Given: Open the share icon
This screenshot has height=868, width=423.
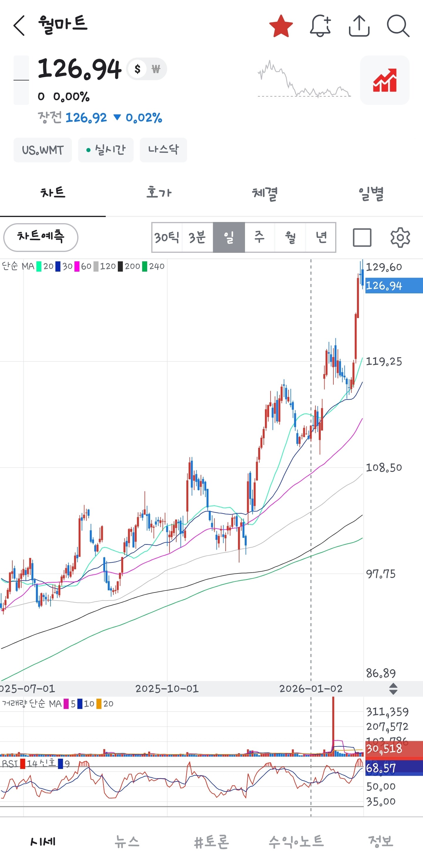Looking at the screenshot, I should click(x=359, y=26).
